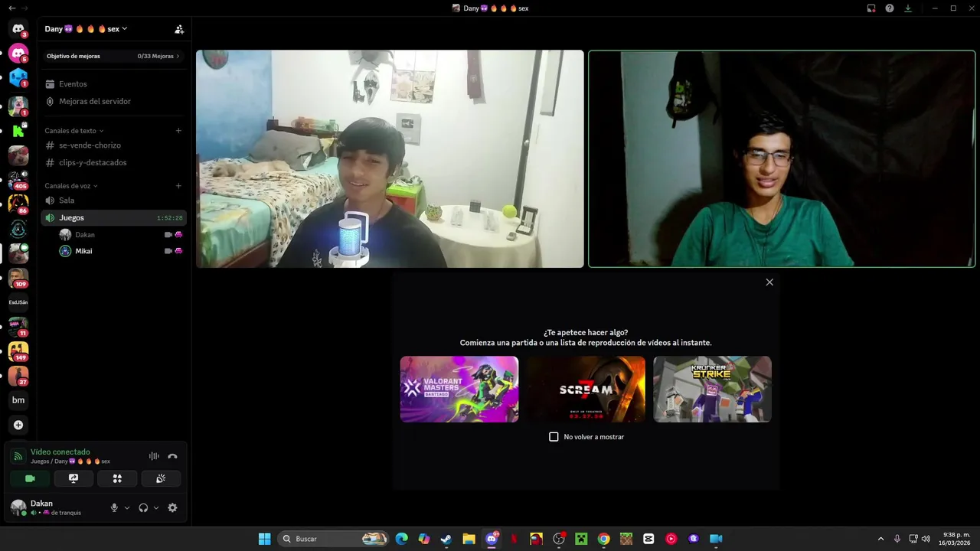
Task: Open the server with 149 unread badge
Action: (18, 351)
